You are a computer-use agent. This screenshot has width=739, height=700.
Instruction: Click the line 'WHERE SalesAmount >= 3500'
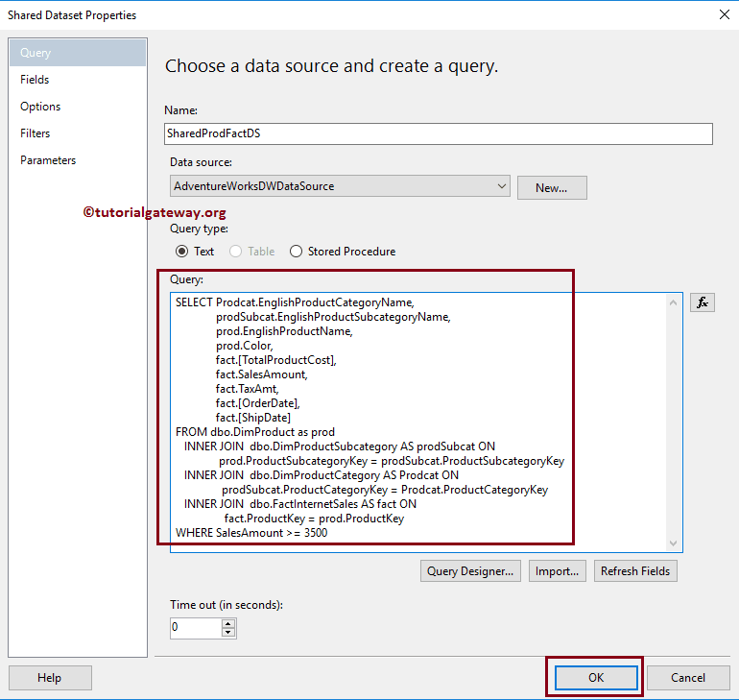[251, 533]
